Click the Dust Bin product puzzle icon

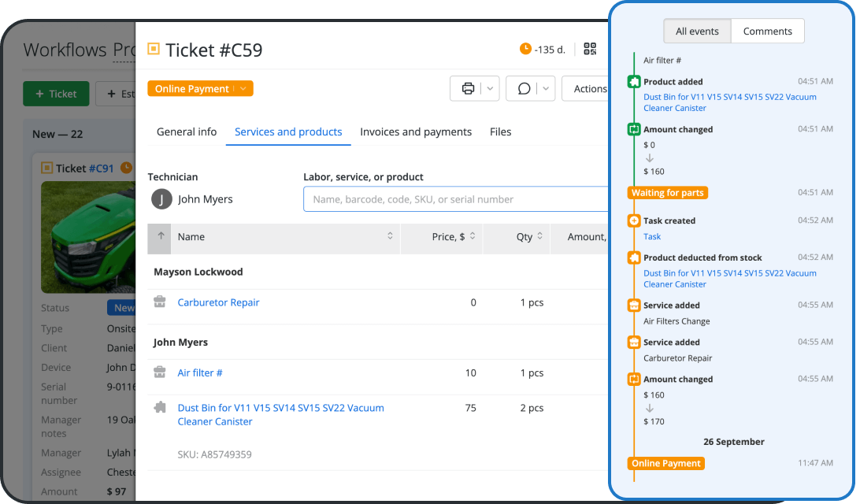tap(160, 408)
